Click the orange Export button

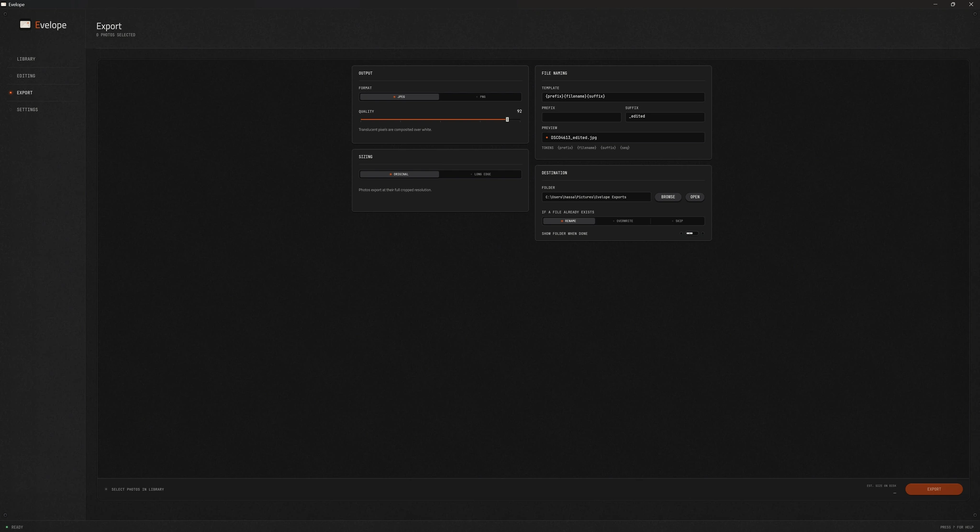pos(934,489)
